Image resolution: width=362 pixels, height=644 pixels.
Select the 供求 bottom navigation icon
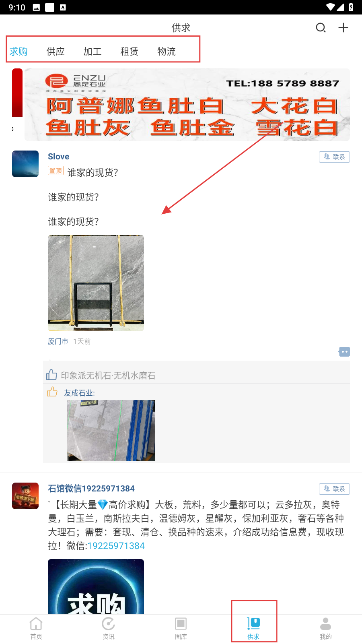click(x=253, y=628)
